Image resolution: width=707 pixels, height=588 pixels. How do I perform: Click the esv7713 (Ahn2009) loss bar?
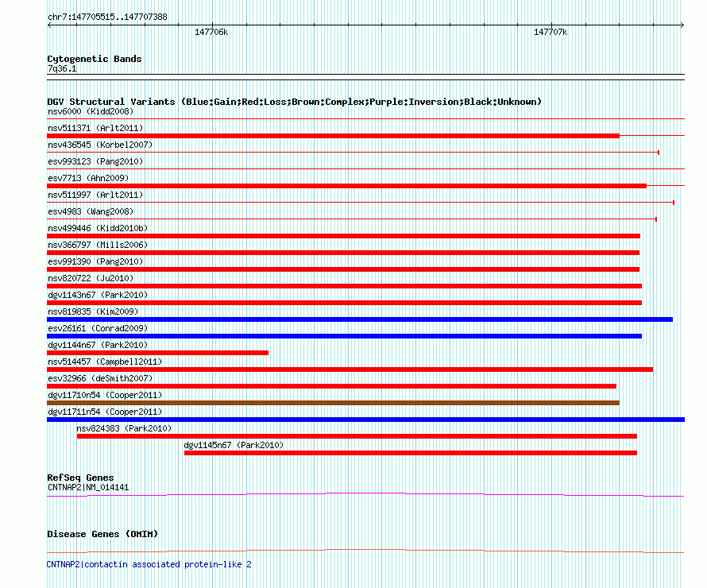tap(346, 186)
